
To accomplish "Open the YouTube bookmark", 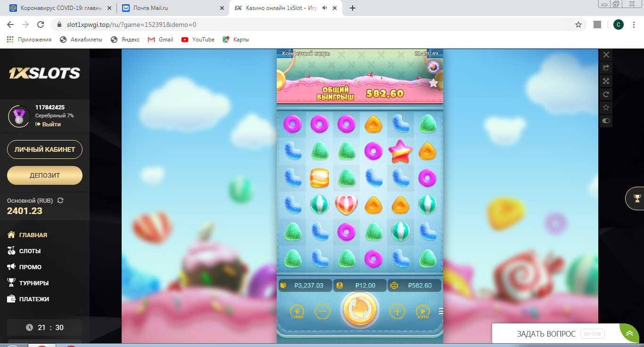I will click(198, 40).
